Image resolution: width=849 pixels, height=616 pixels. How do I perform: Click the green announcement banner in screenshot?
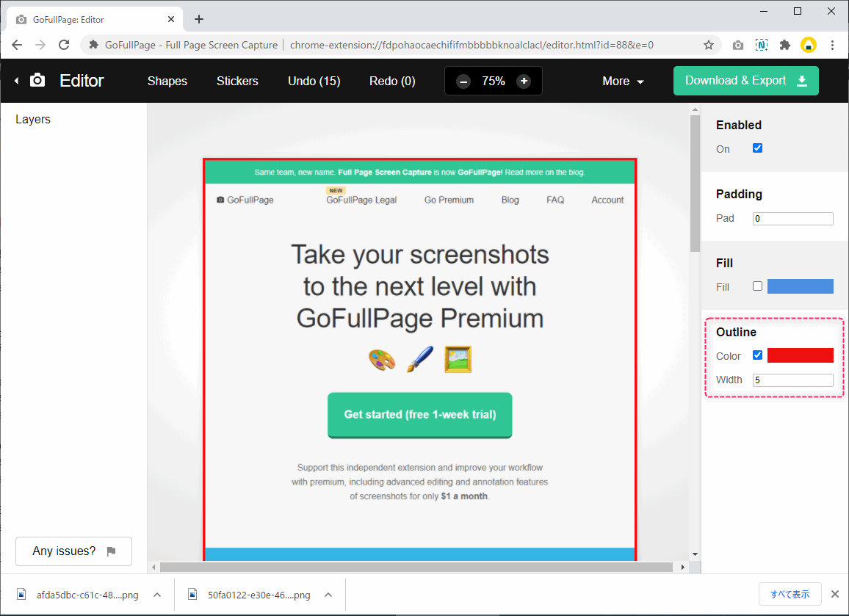pos(419,172)
